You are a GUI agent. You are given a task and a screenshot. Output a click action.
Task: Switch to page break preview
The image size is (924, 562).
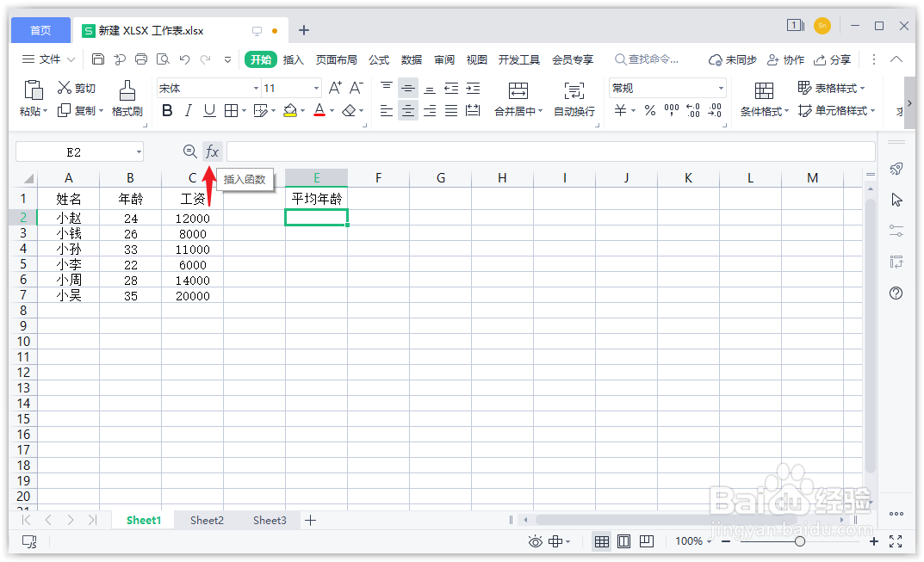(x=624, y=541)
